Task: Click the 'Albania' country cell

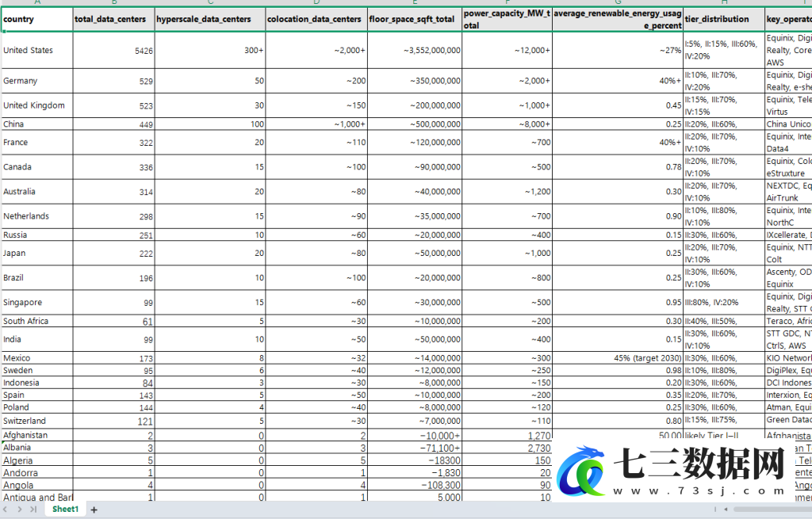Action: [37, 448]
